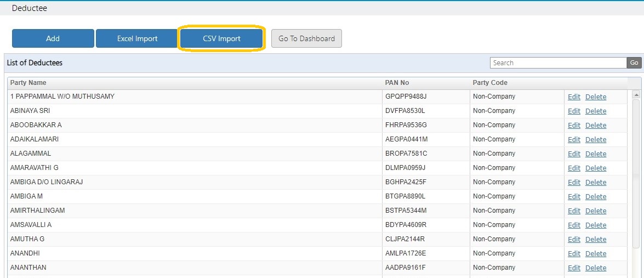Open the Excel Import option
The width and height of the screenshot is (644, 278).
(137, 38)
